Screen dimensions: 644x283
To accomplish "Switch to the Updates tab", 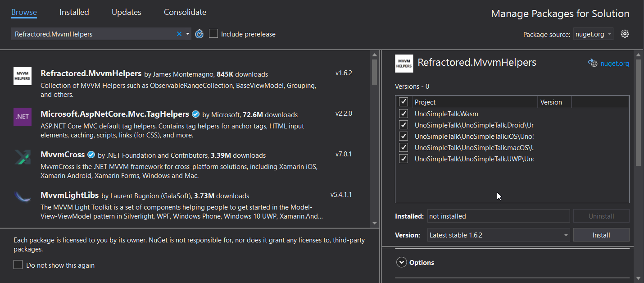I will point(127,12).
